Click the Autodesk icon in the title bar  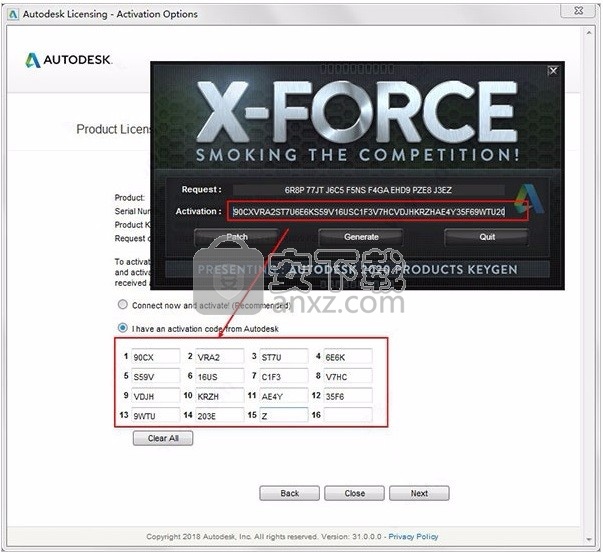tap(13, 15)
